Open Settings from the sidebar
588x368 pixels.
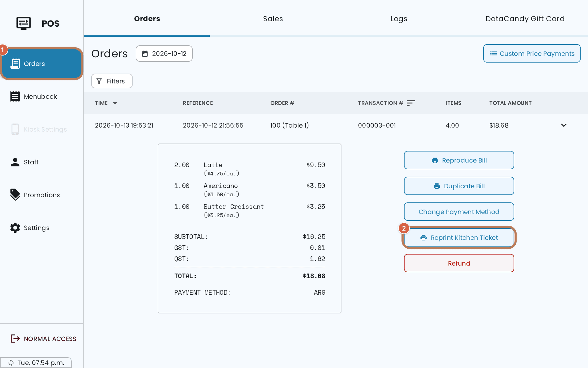(42, 228)
